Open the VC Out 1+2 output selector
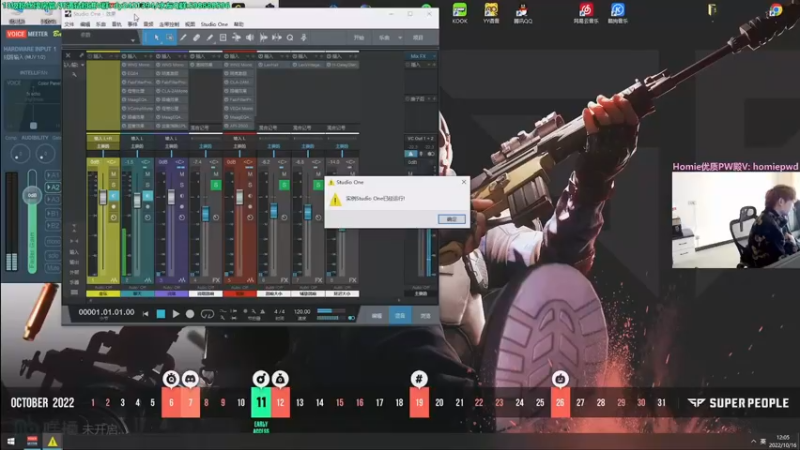The width and height of the screenshot is (800, 450). click(420, 138)
